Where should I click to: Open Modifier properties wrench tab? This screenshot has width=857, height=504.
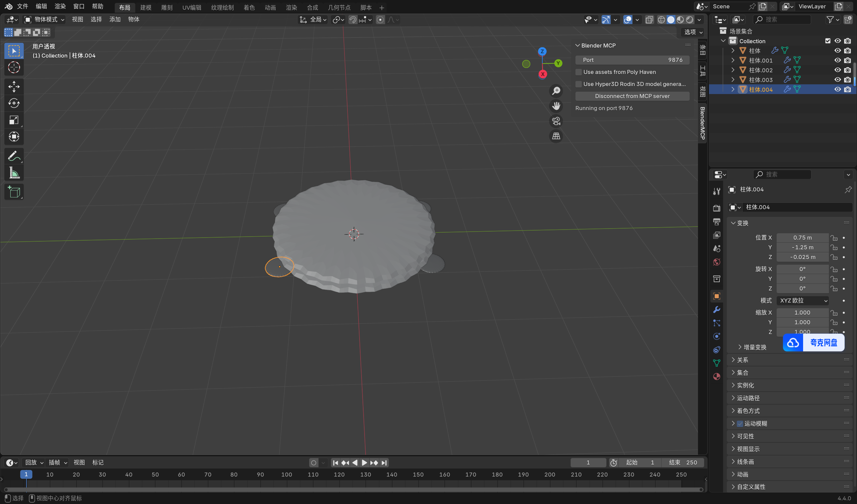pyautogui.click(x=716, y=310)
